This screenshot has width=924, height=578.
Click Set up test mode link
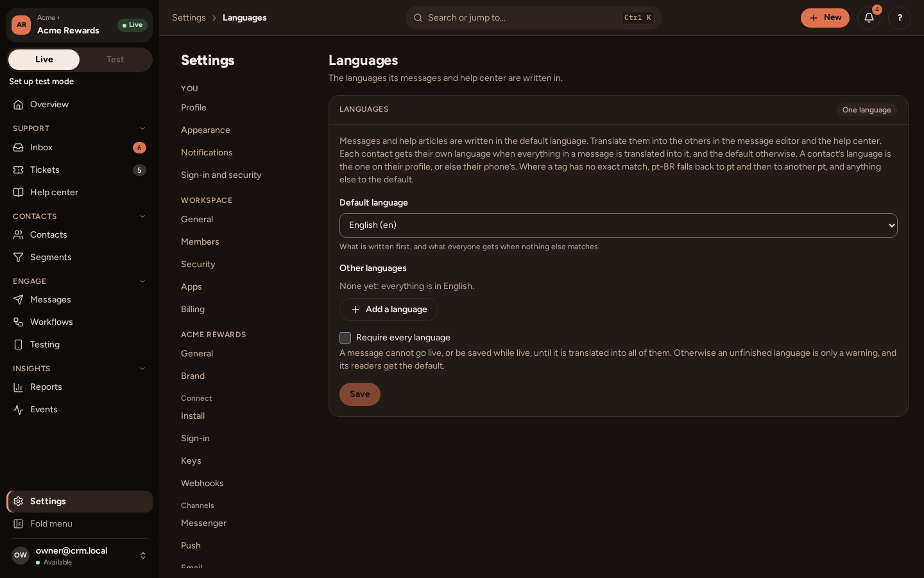[42, 82]
